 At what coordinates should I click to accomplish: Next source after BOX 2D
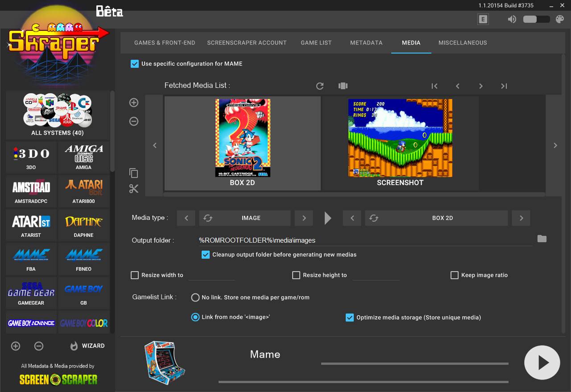(521, 218)
